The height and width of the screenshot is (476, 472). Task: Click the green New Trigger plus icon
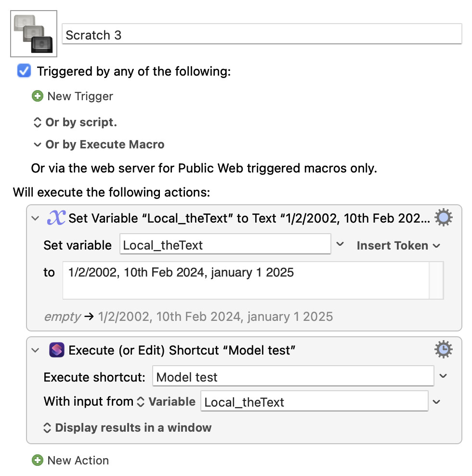pos(38,96)
